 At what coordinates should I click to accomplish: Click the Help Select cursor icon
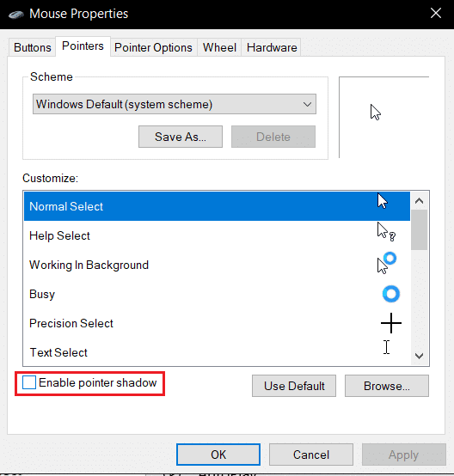[386, 232]
